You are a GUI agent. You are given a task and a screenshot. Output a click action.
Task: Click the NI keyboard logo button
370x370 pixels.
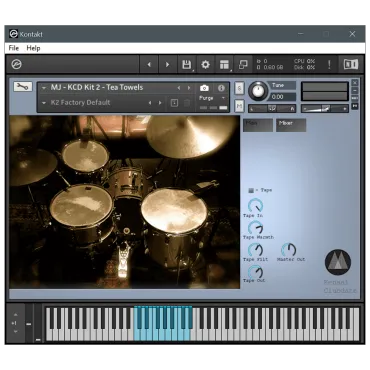pyautogui.click(x=351, y=64)
